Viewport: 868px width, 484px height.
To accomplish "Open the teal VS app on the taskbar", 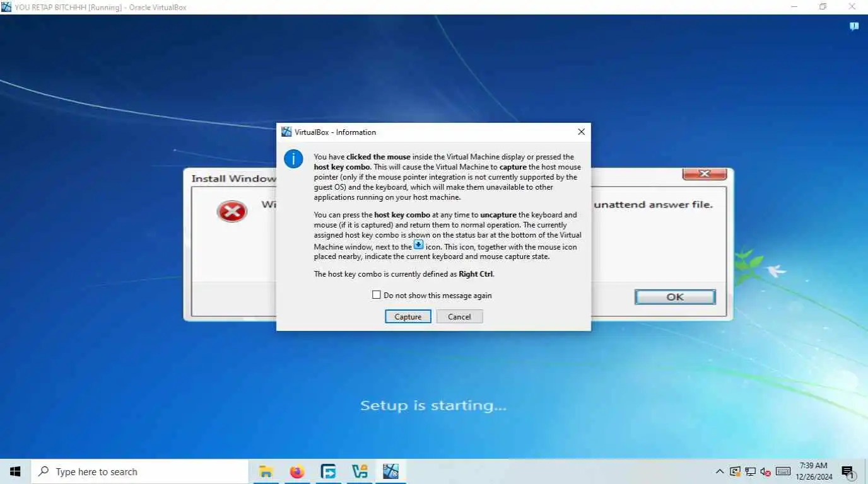I will [x=360, y=471].
